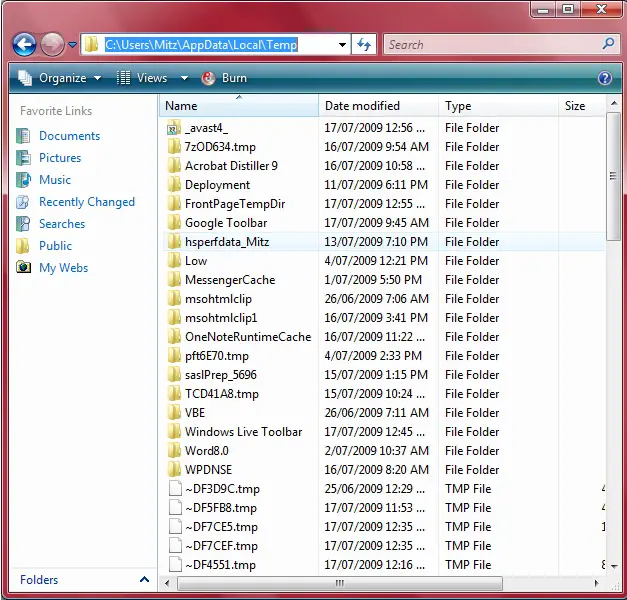The image size is (627, 600).
Task: Click the horizontal scrollbar right arrow
Action: tap(596, 583)
